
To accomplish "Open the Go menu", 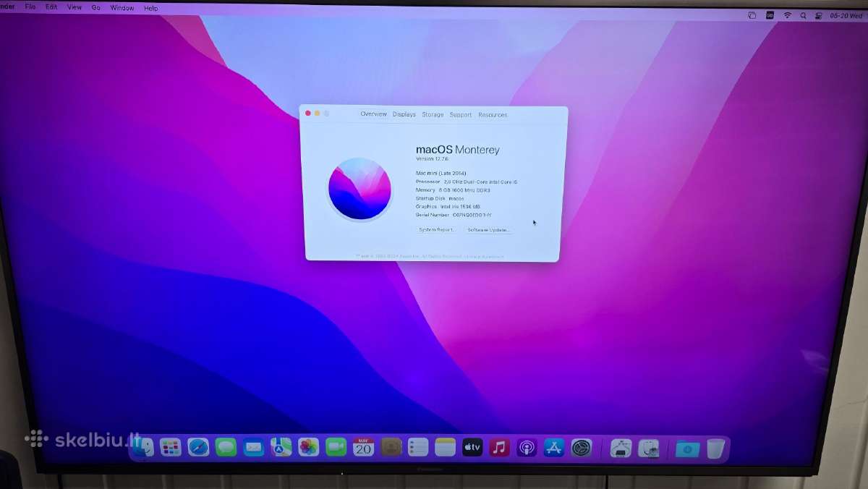I will [96, 7].
